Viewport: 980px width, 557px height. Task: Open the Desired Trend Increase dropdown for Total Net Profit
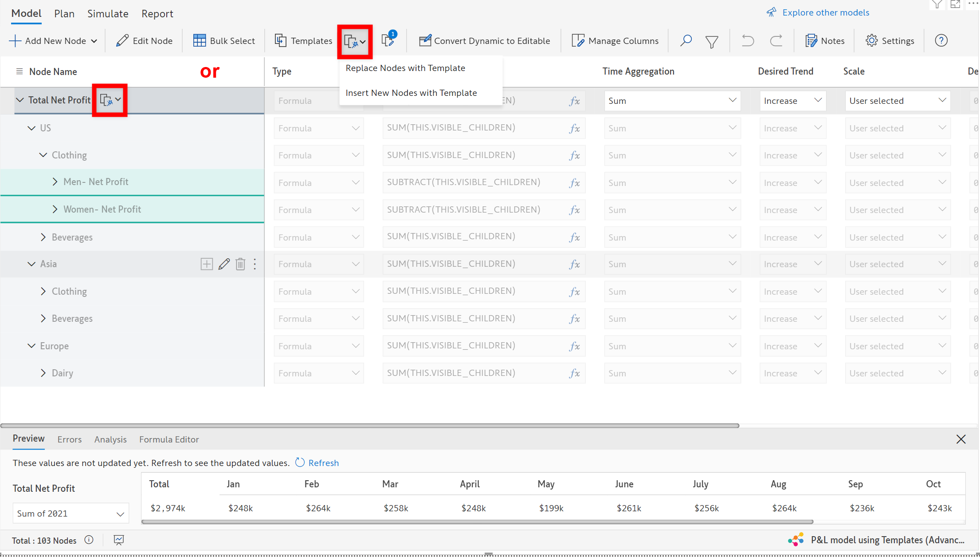click(x=792, y=101)
